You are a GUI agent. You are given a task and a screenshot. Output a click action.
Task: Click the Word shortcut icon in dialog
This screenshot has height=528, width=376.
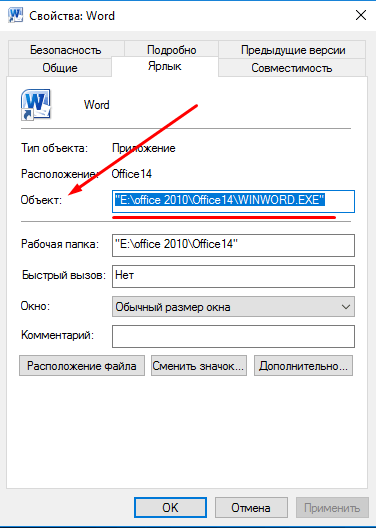point(36,104)
